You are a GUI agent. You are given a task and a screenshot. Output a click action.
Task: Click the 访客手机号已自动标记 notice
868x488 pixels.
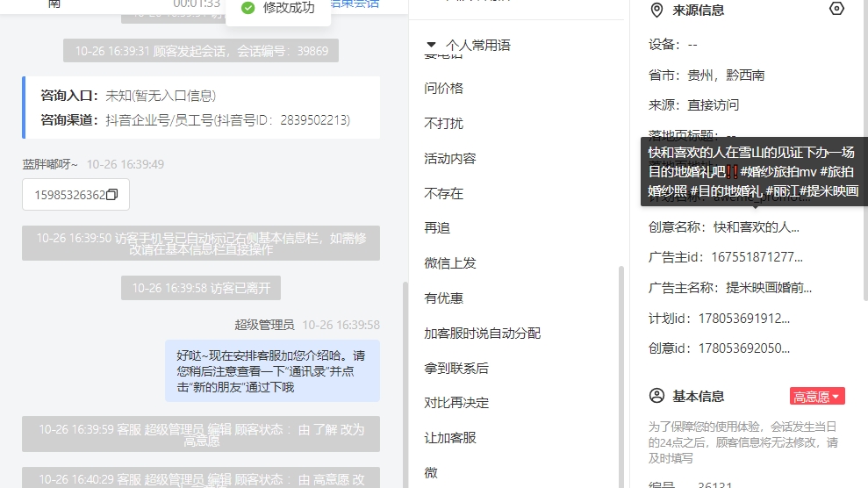201,243
